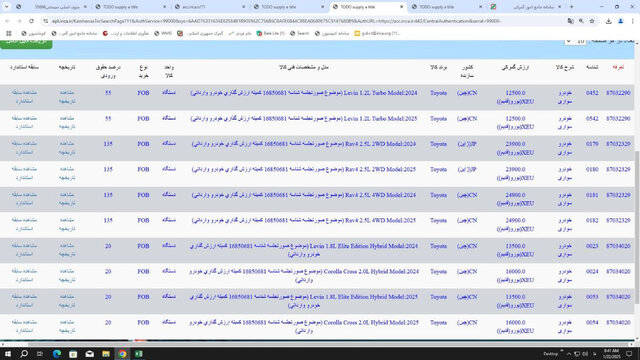Open the browser downloads icon
Image resolution: width=640 pixels, height=360 pixels.
click(x=609, y=21)
